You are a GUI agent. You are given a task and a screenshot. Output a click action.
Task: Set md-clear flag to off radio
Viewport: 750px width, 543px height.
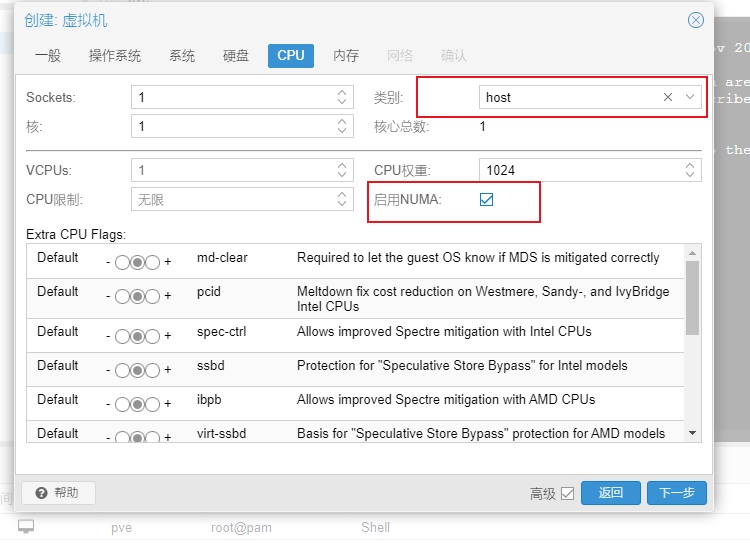coord(122,263)
